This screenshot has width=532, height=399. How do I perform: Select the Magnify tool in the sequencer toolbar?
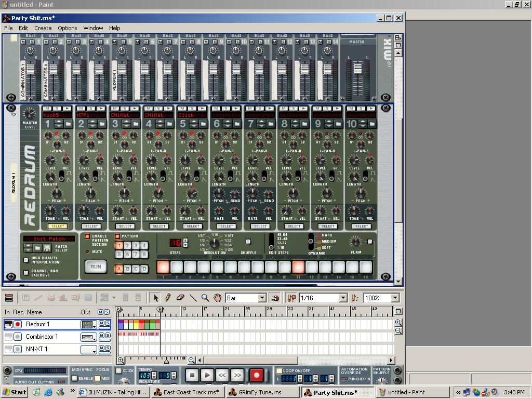pos(205,298)
